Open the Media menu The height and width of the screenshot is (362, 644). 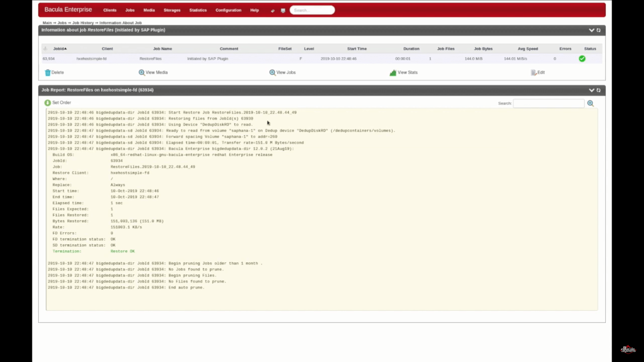pyautogui.click(x=149, y=10)
